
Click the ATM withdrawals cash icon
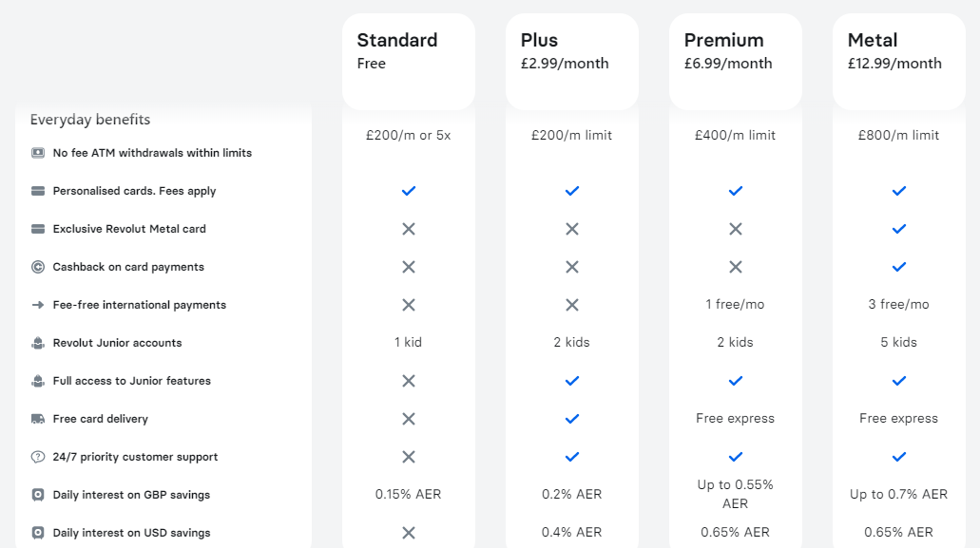click(38, 153)
